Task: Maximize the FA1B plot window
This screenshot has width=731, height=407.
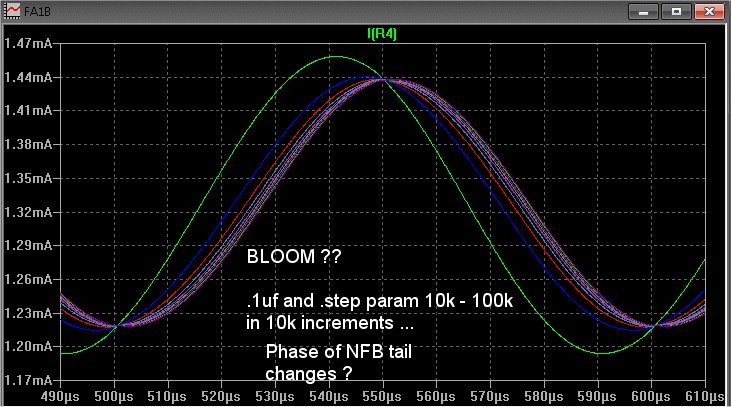Action: tap(676, 12)
